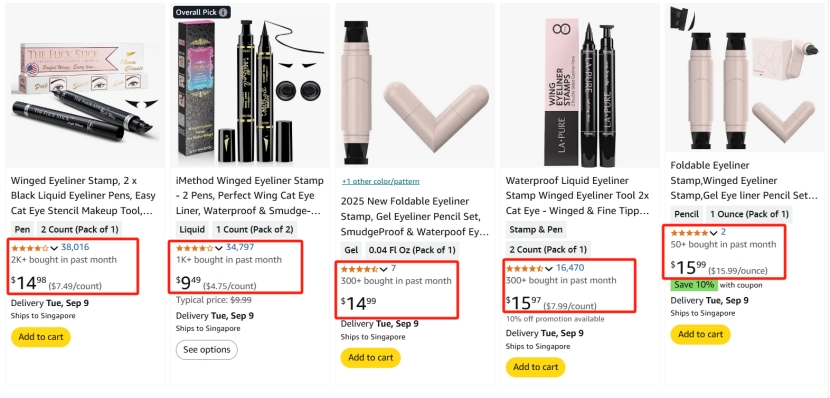The height and width of the screenshot is (398, 830).
Task: Open the Waterproof Liquid Eyeliner Stamp title
Action: point(578,196)
